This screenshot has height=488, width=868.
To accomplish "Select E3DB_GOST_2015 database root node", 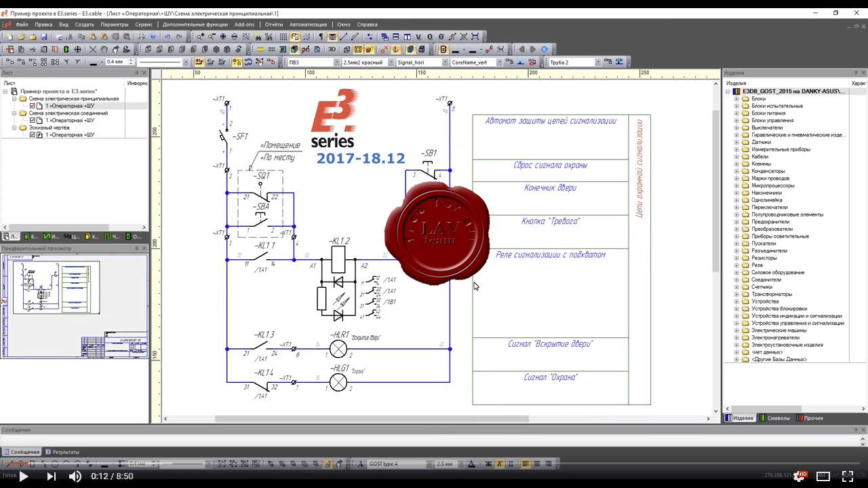I will click(x=794, y=91).
